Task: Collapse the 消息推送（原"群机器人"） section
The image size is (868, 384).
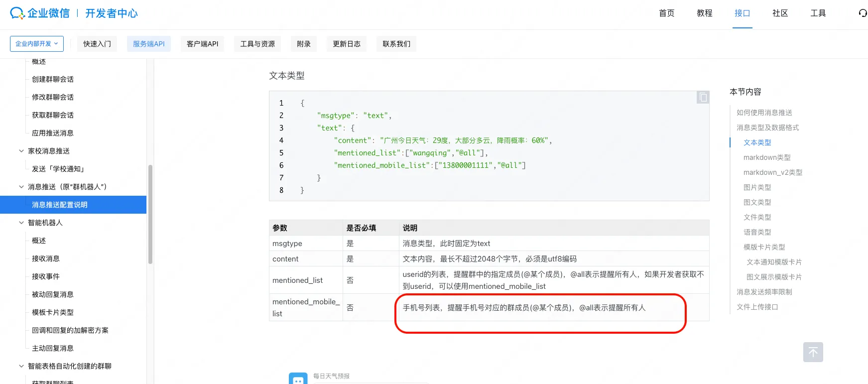Action: [x=21, y=187]
